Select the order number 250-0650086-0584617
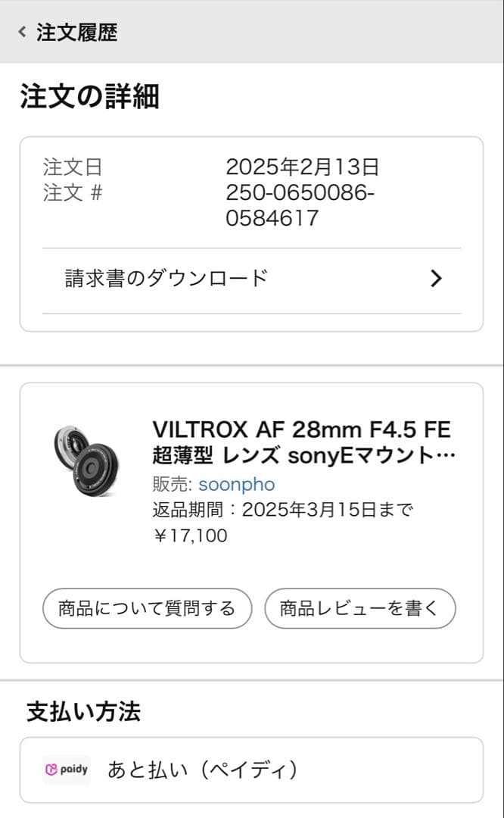 (x=303, y=204)
